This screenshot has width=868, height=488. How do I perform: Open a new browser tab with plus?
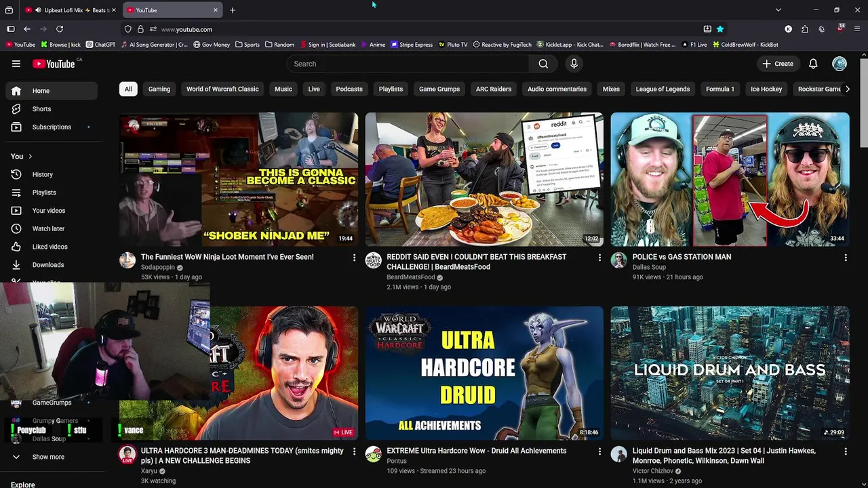(233, 10)
